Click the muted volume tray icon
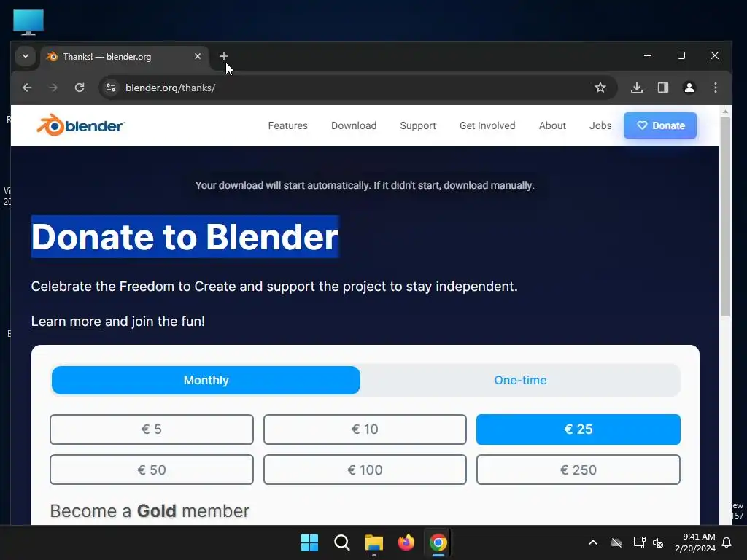Viewport: 747px width, 560px height. 659,542
